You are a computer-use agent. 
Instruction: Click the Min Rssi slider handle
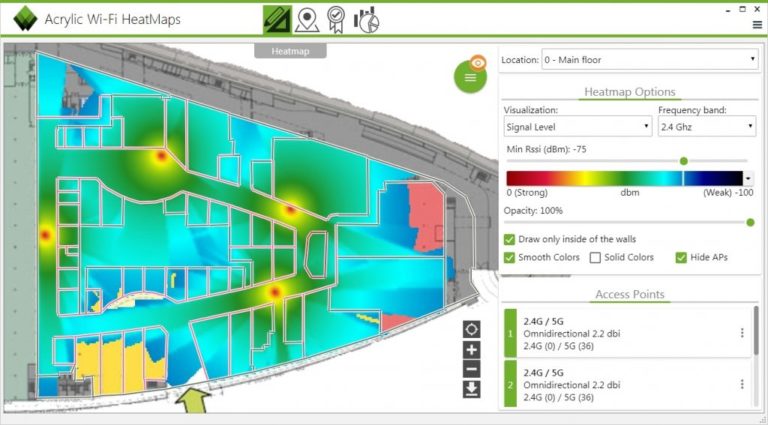(684, 161)
